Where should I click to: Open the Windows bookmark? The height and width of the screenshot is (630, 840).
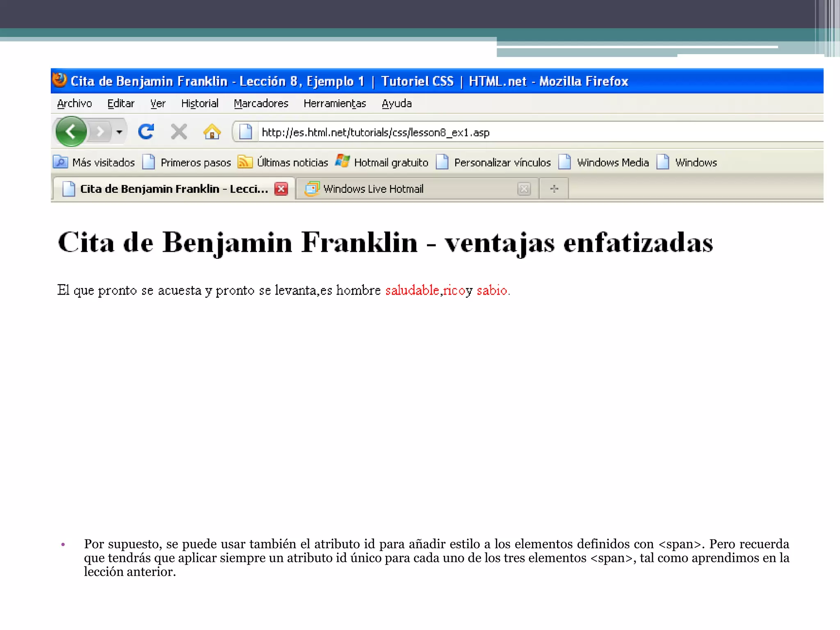click(687, 162)
